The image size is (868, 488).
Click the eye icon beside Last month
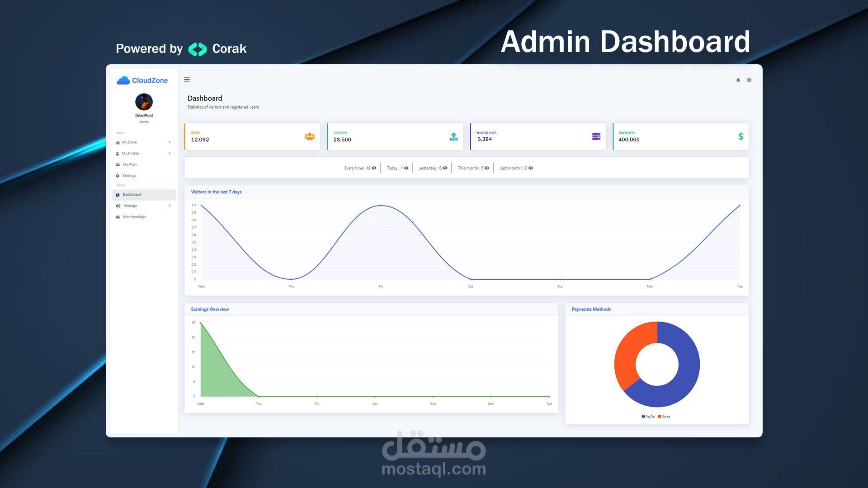point(531,168)
